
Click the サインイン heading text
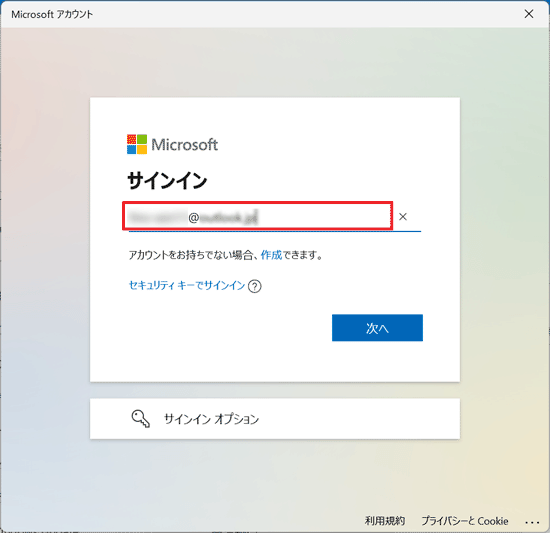tap(167, 181)
